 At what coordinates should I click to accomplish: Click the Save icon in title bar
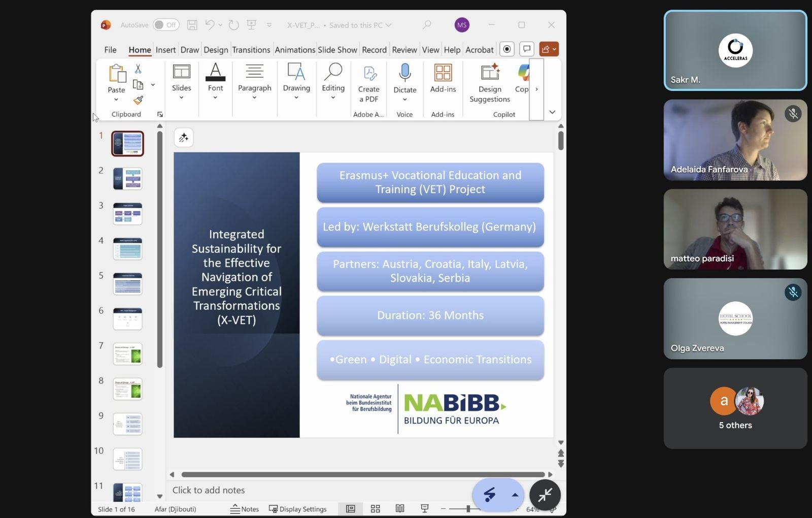coord(192,25)
